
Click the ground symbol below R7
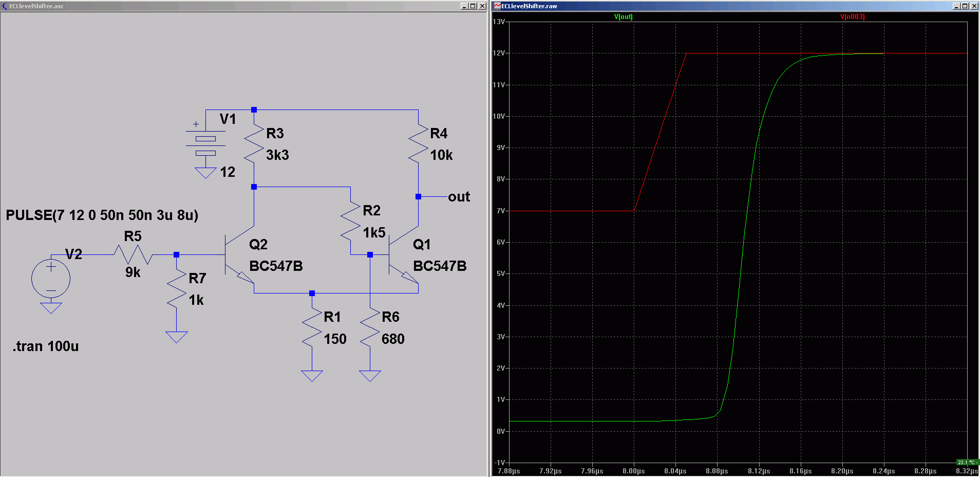pos(176,337)
